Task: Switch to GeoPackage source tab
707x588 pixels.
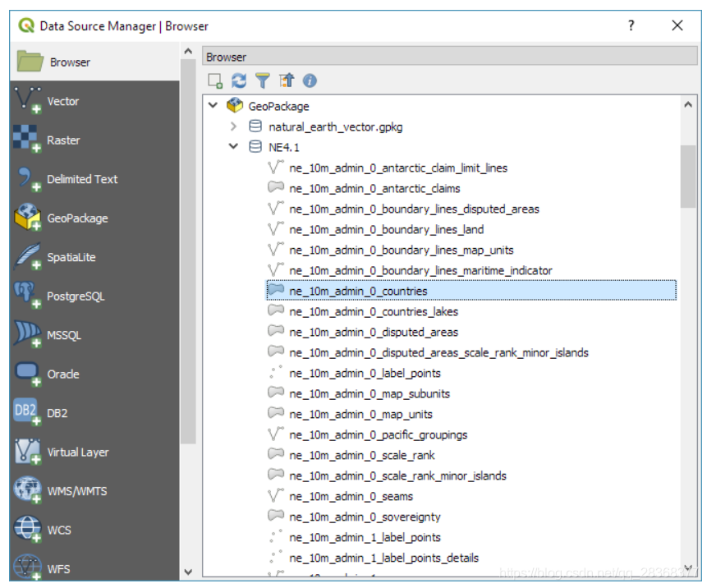Action: pyautogui.click(x=94, y=218)
